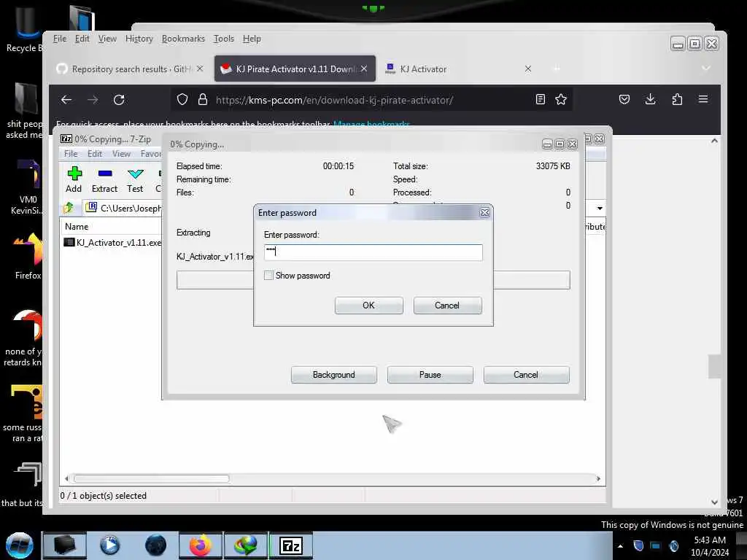Send extraction to Background
This screenshot has height=560, width=747.
point(334,375)
